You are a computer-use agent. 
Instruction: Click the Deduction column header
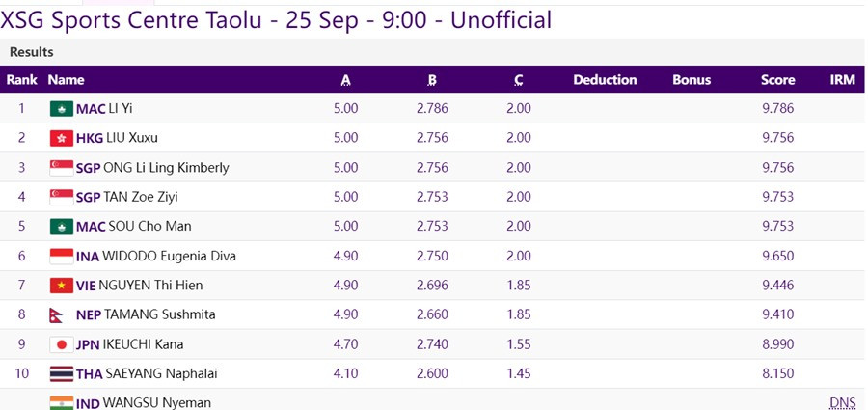605,80
